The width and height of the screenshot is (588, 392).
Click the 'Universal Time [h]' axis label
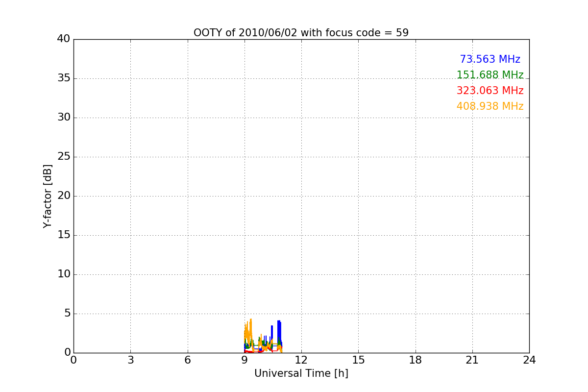(x=301, y=373)
